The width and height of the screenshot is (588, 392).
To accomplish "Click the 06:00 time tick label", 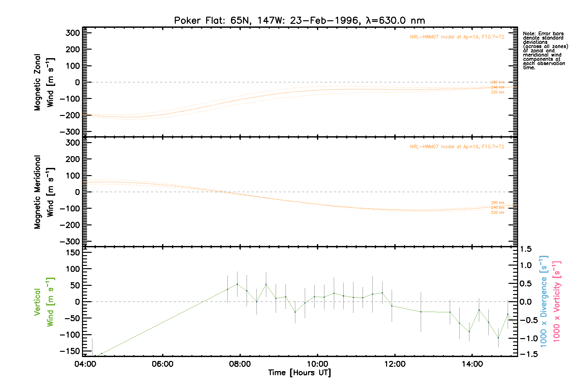I will point(163,364).
